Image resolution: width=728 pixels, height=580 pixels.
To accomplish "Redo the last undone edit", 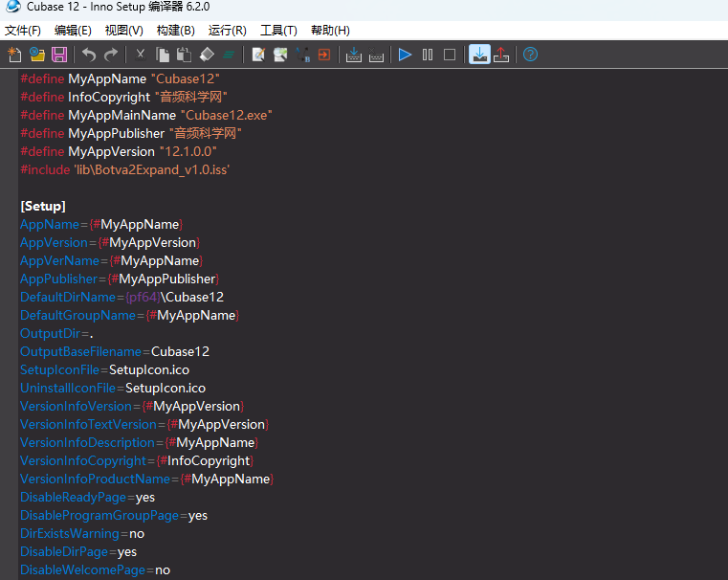I will click(111, 55).
